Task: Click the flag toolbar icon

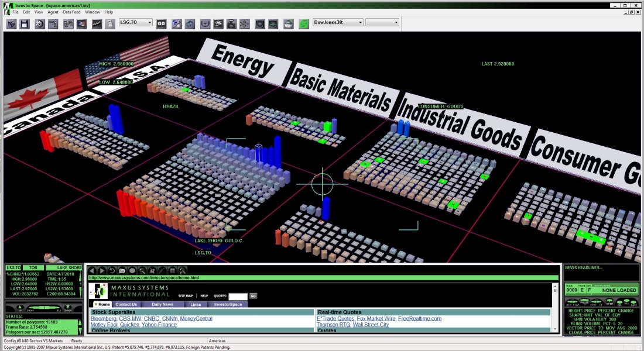Action: (x=81, y=24)
